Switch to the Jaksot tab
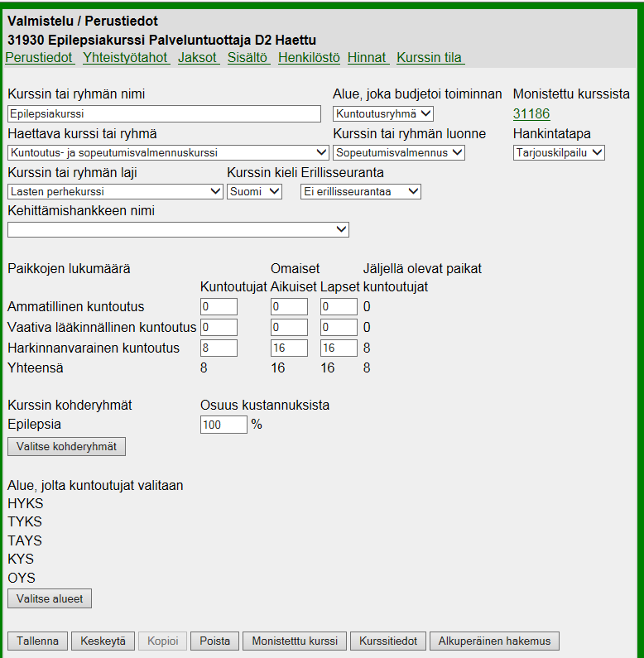The width and height of the screenshot is (644, 658). click(199, 57)
